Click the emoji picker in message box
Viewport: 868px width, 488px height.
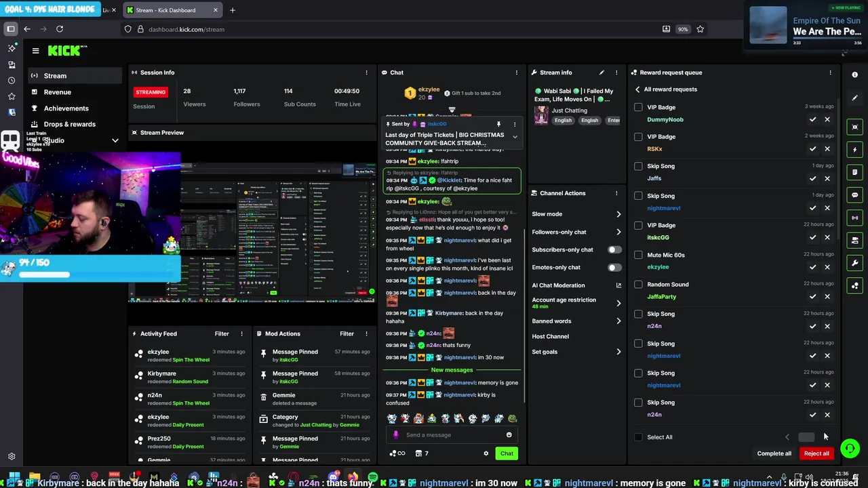point(509,435)
